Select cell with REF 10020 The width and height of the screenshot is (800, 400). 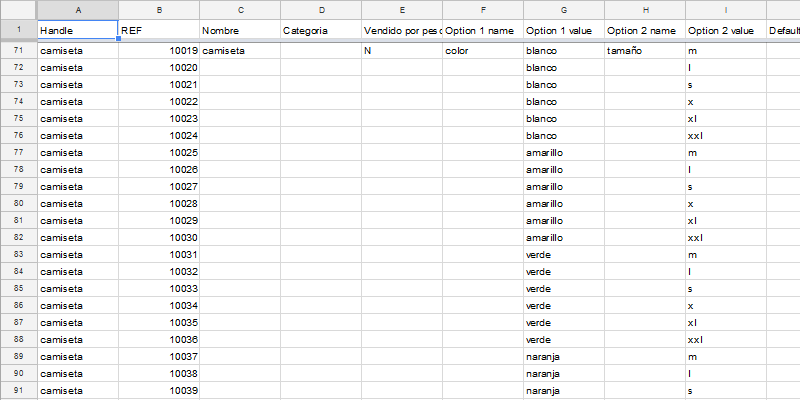(159, 68)
